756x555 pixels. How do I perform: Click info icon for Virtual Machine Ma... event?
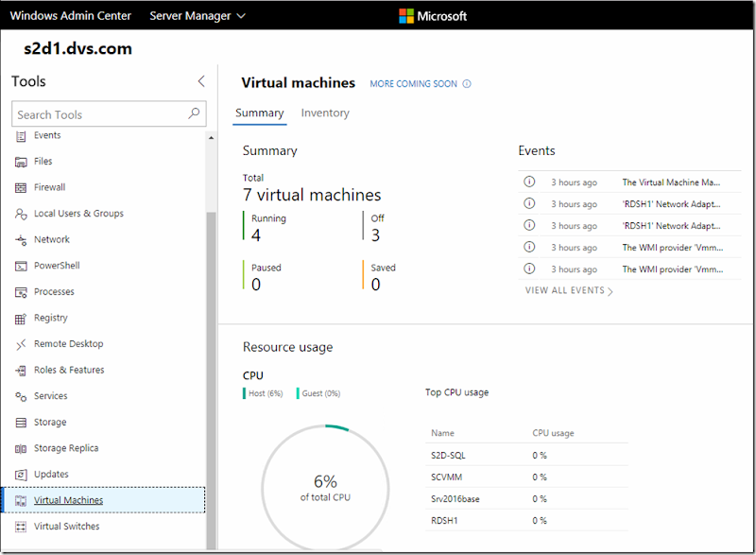tap(529, 182)
